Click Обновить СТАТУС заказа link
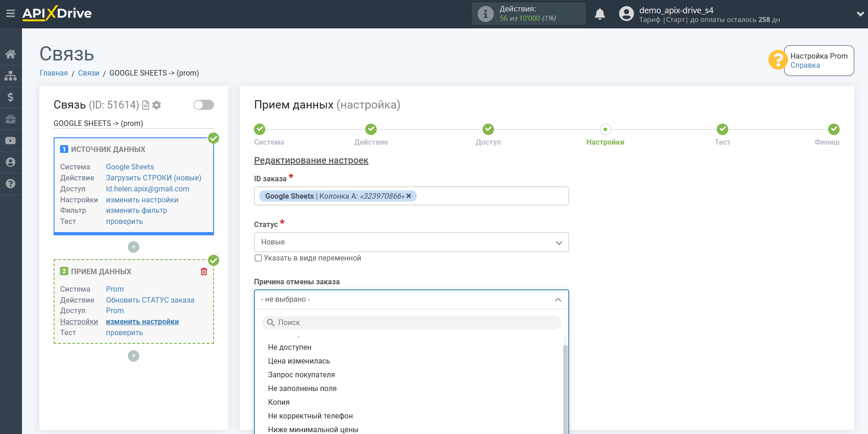 [150, 300]
